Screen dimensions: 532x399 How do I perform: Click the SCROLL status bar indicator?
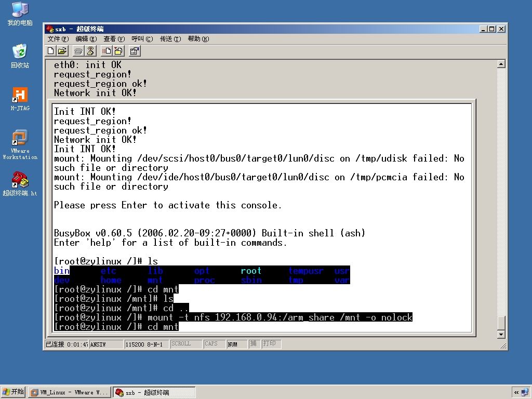186,344
